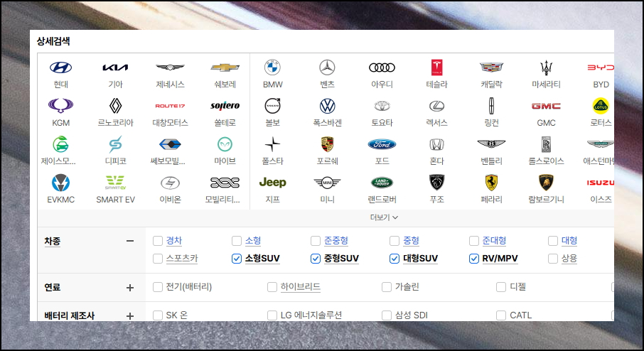Choose the EVKMC brand logo
The height and width of the screenshot is (351, 644).
pyautogui.click(x=61, y=183)
